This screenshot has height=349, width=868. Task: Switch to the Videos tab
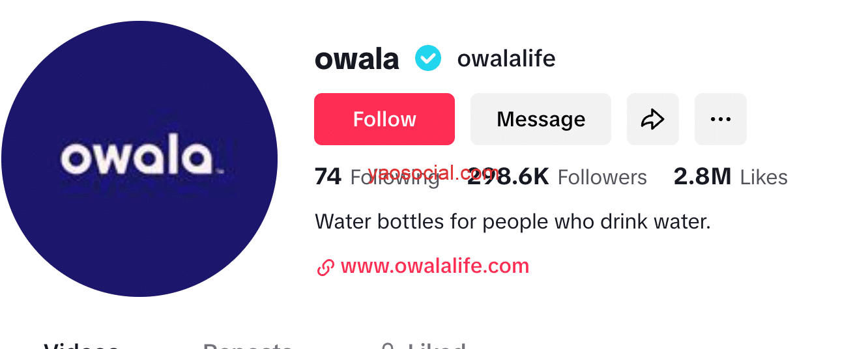pyautogui.click(x=81, y=345)
